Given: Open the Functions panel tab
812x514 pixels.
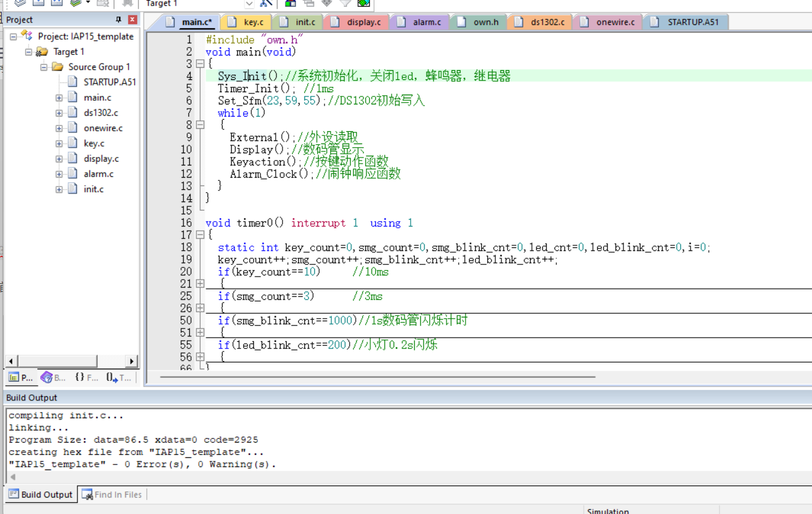Looking at the screenshot, I should pos(86,378).
